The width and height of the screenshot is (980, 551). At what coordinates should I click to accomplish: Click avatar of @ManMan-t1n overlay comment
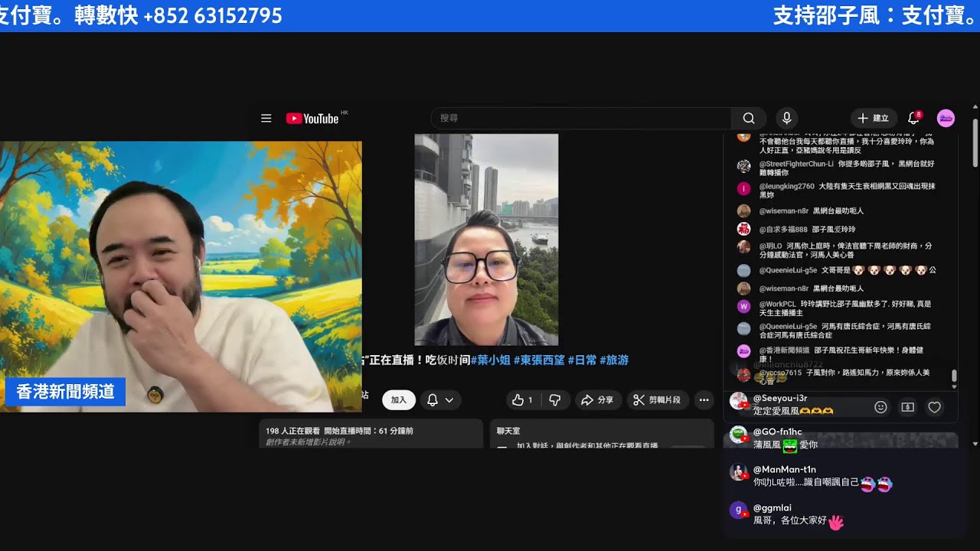tap(738, 472)
